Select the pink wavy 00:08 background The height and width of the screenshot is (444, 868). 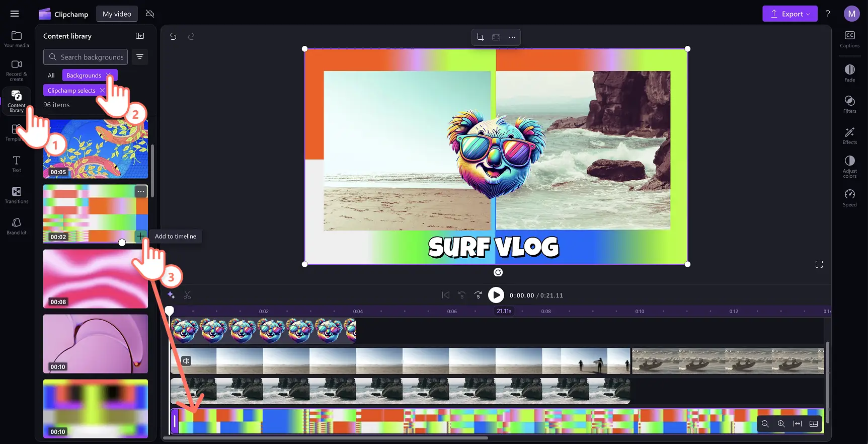click(96, 279)
